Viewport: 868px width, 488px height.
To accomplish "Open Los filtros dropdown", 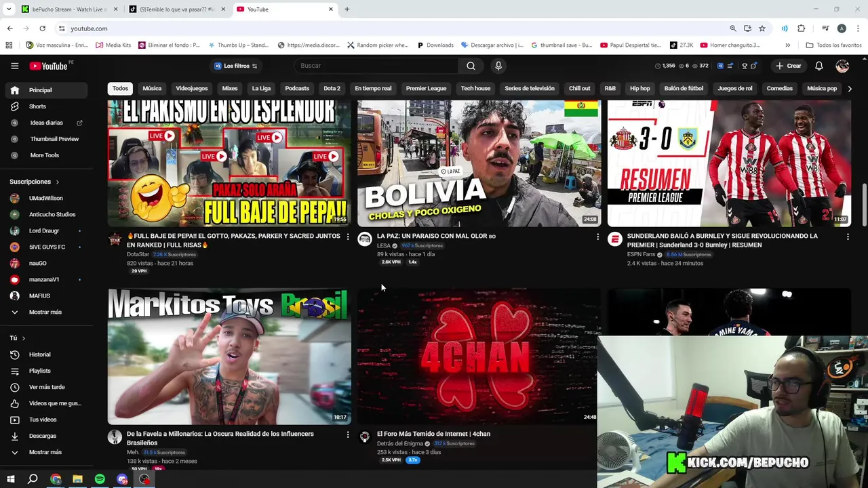I will [x=235, y=66].
